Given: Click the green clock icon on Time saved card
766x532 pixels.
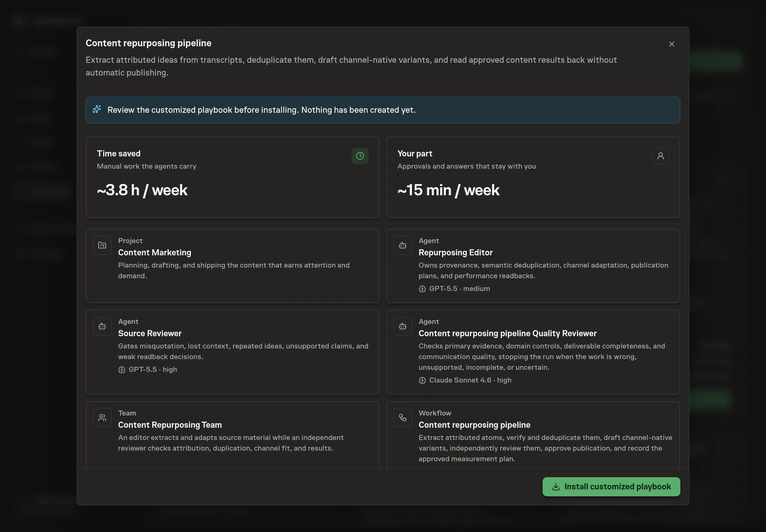Looking at the screenshot, I should tap(360, 156).
